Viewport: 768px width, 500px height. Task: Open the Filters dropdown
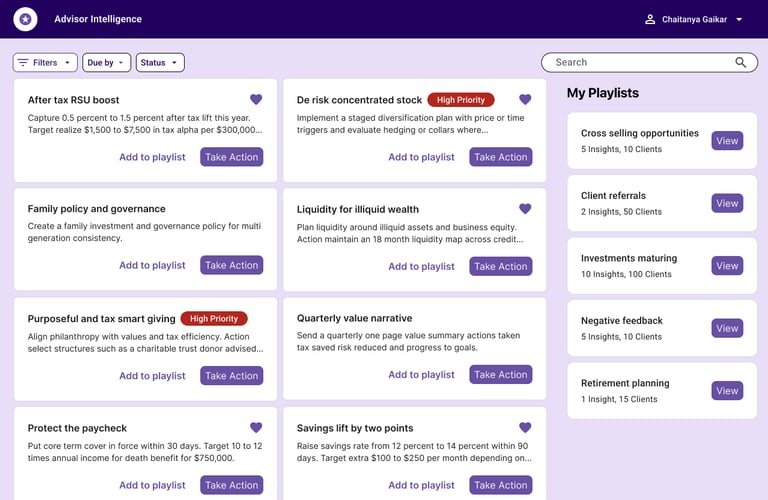[45, 63]
